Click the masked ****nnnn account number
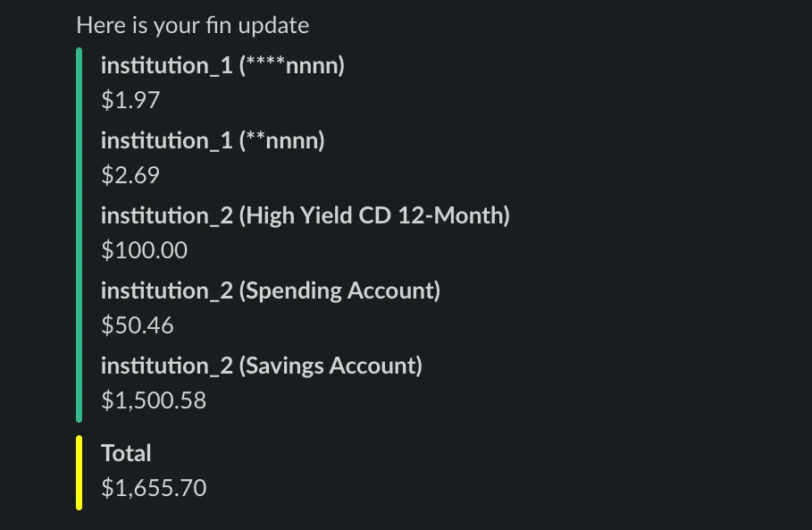 (x=292, y=65)
